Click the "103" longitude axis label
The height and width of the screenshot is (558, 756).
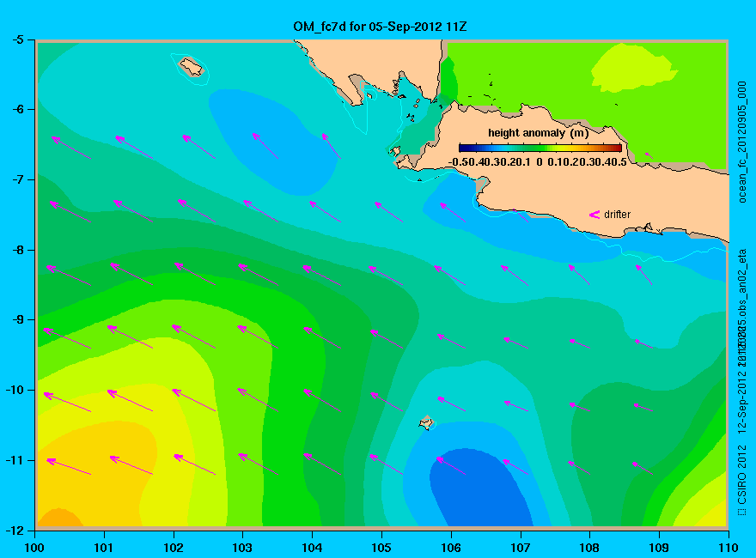tap(242, 548)
